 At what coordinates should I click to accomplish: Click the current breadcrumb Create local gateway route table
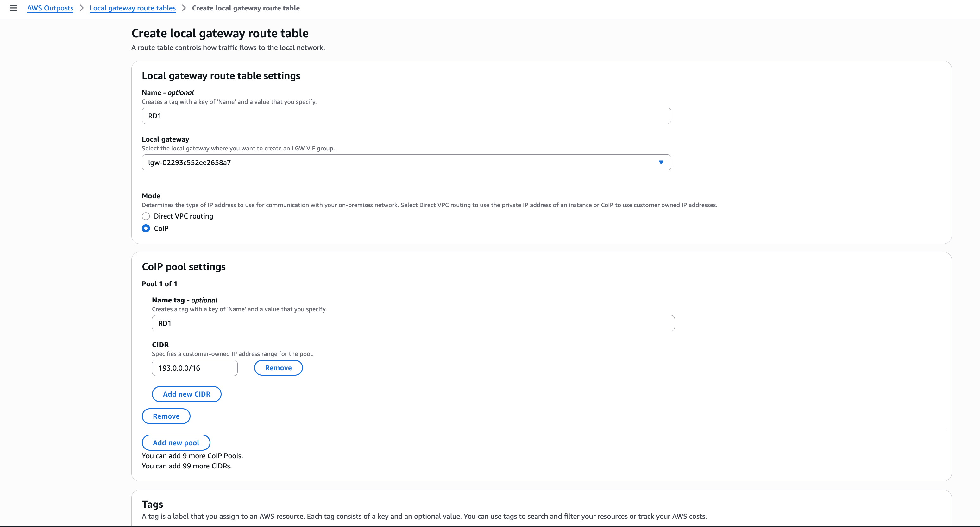[x=246, y=8]
